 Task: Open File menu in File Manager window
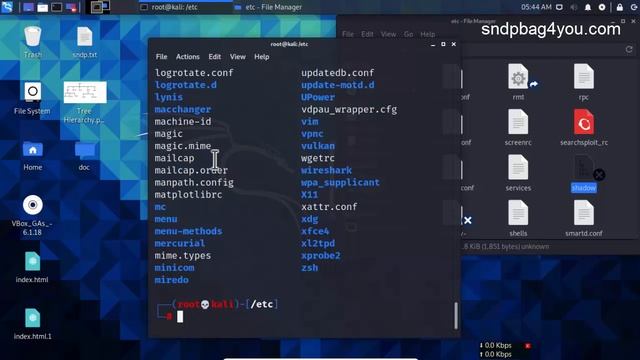(x=348, y=34)
